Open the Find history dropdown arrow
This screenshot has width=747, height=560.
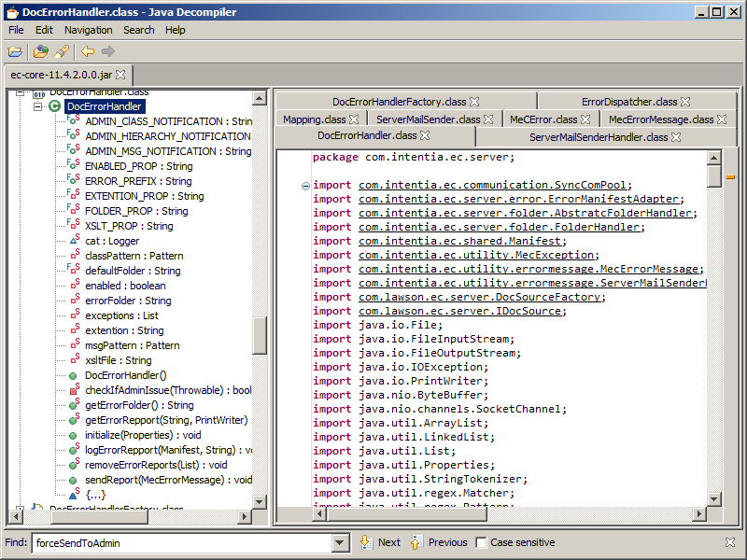tap(340, 542)
